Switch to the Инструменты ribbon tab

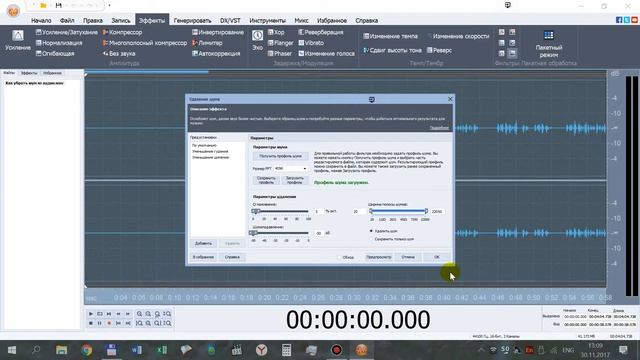[x=267, y=20]
